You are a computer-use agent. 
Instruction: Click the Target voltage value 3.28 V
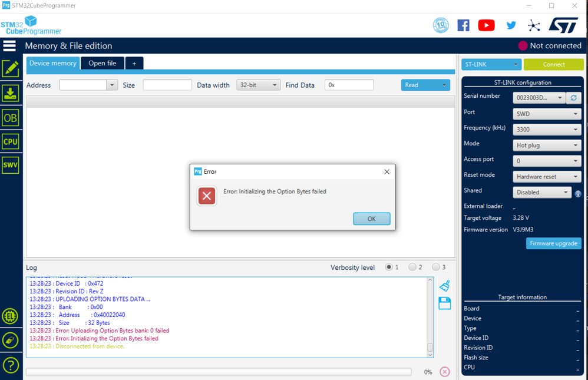pyautogui.click(x=521, y=218)
